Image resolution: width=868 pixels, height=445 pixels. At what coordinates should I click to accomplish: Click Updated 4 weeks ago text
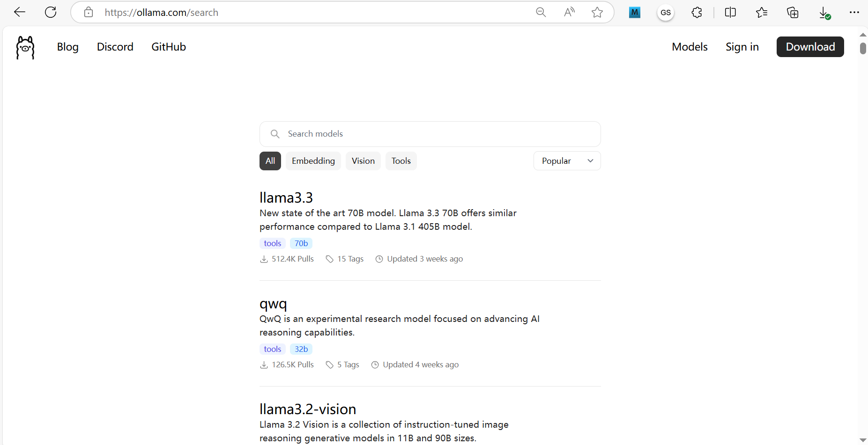421,365
